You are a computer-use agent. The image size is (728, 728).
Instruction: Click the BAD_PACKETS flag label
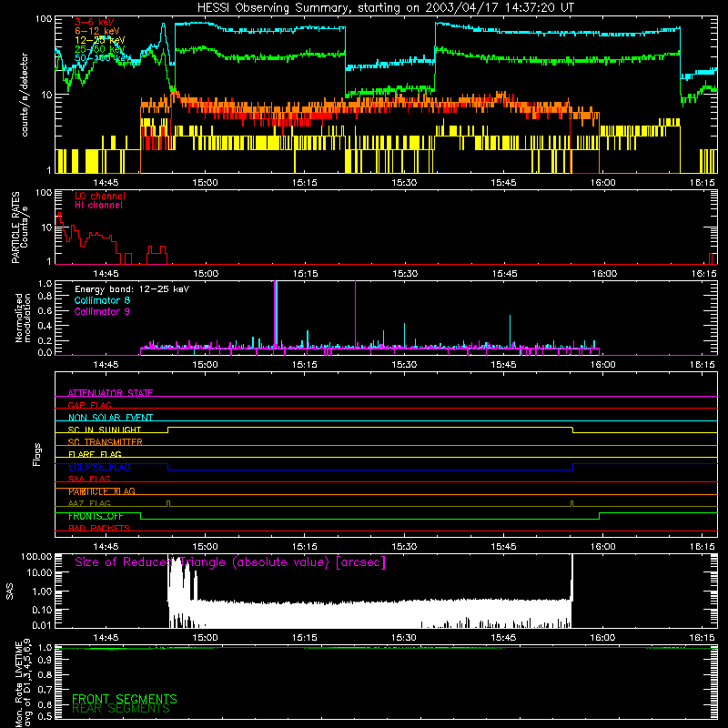coord(99,528)
